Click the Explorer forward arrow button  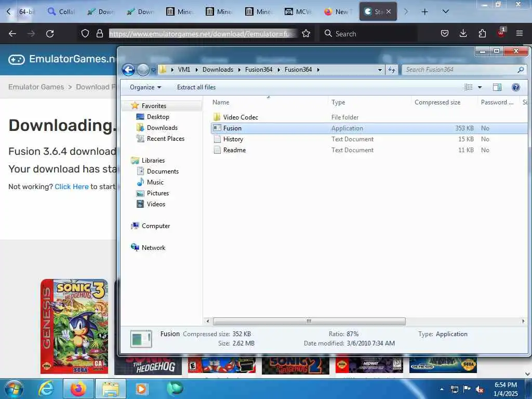click(143, 70)
